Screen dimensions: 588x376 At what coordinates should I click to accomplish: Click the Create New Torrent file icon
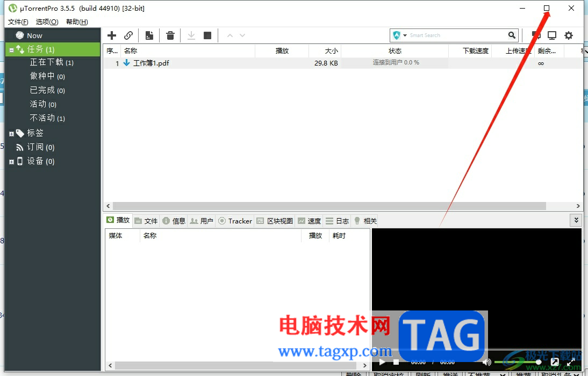[149, 35]
